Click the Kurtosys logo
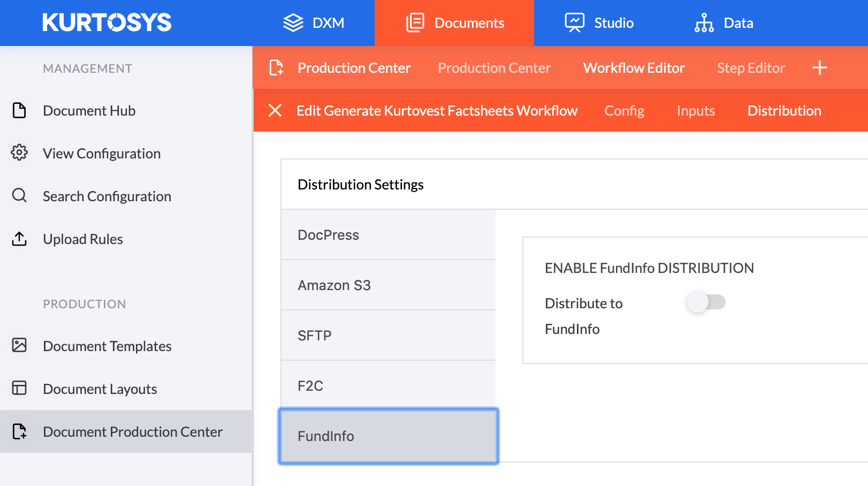868x486 pixels. coord(106,22)
